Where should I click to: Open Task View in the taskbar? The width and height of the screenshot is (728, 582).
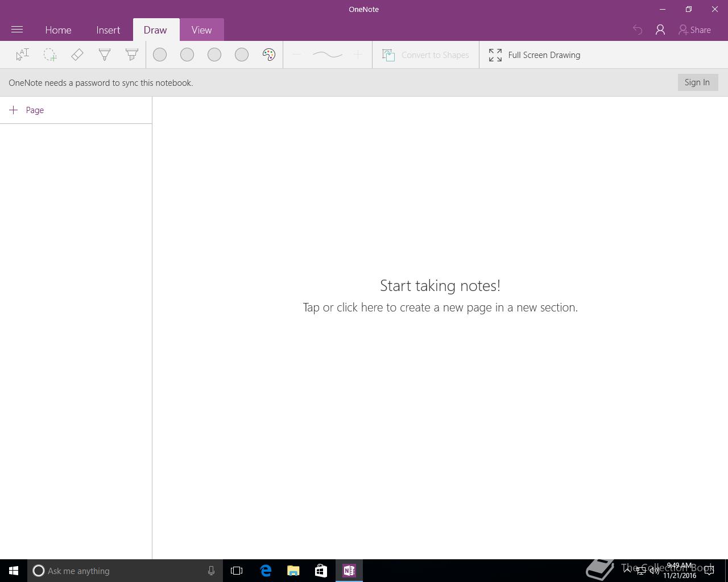pos(237,571)
